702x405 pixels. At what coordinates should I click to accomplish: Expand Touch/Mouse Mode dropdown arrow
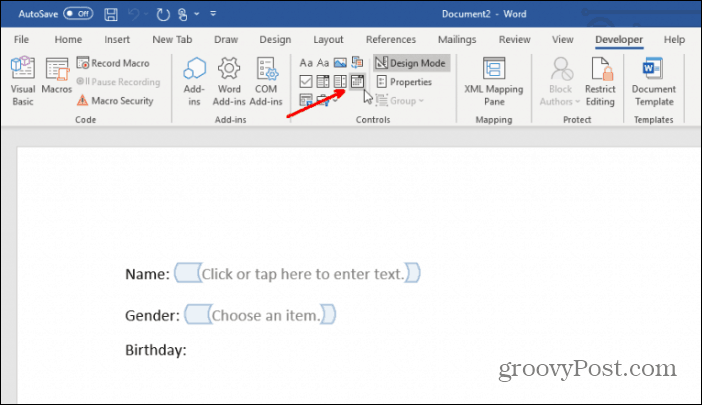point(197,14)
